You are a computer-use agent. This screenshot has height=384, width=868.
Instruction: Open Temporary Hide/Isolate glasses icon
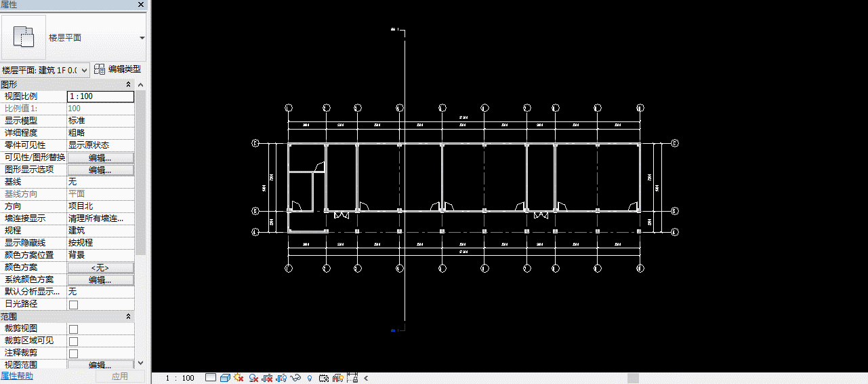295,378
